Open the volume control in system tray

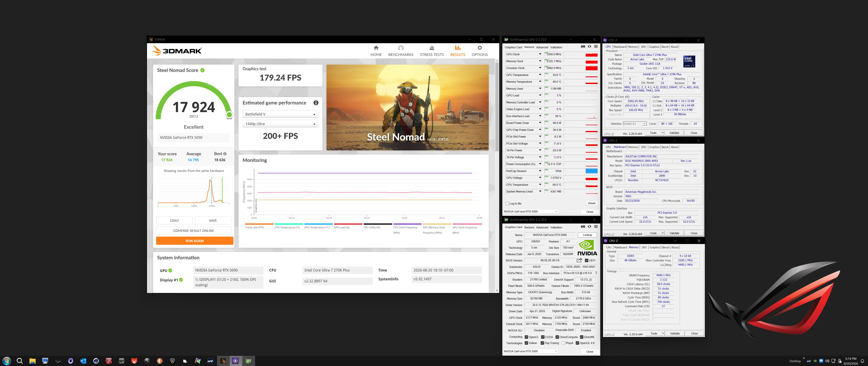point(827,361)
